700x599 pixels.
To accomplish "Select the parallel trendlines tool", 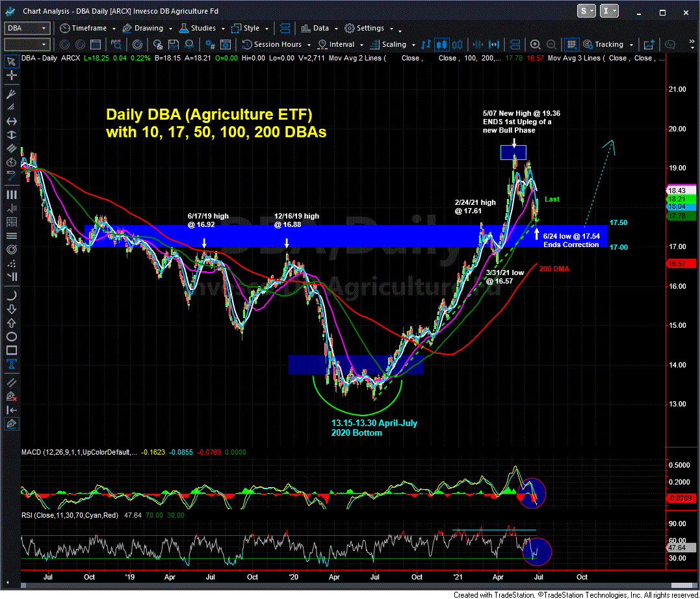I will click(12, 382).
